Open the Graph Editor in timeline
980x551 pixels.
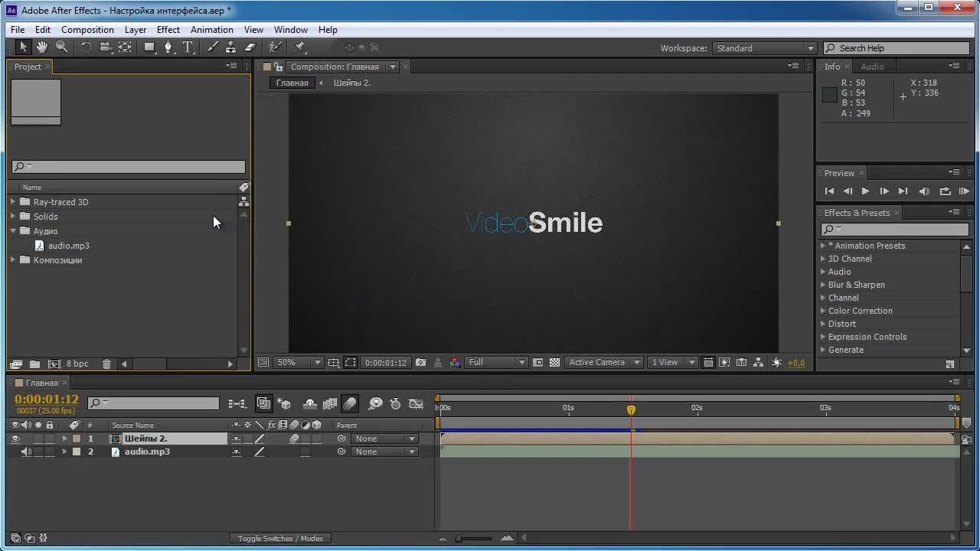coord(416,403)
